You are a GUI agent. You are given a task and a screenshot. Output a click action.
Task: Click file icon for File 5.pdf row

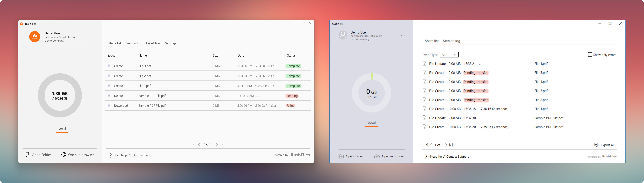[x=425, y=73]
